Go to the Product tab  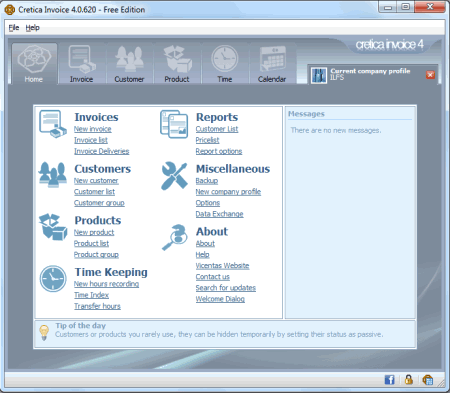pyautogui.click(x=177, y=64)
